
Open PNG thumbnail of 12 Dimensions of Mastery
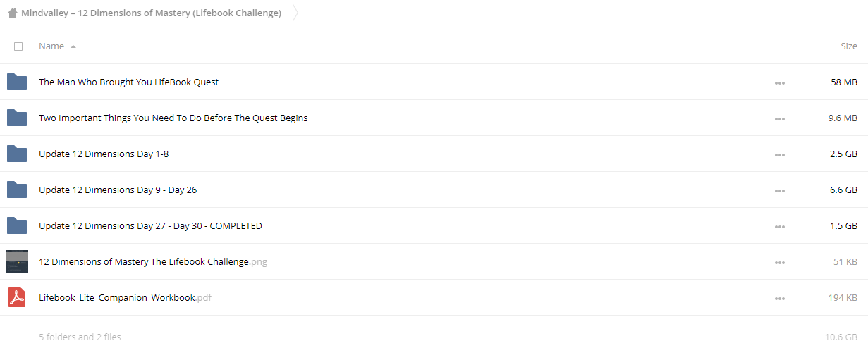tap(17, 261)
